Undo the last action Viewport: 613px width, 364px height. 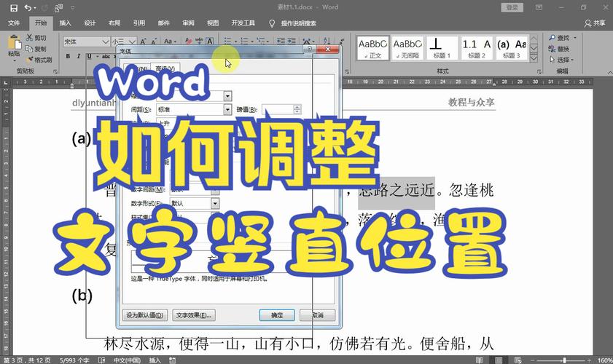click(28, 7)
